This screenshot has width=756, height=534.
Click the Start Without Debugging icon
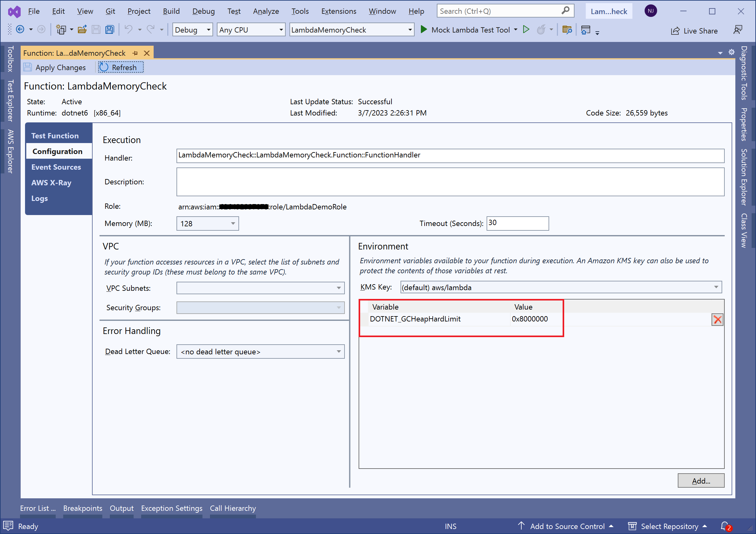[x=526, y=30]
